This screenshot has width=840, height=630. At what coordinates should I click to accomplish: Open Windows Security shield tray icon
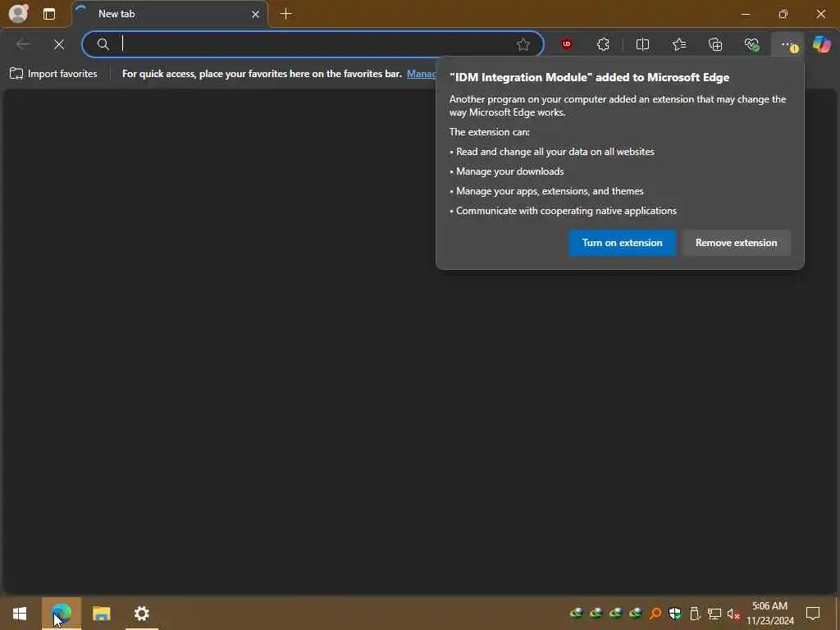tap(674, 614)
